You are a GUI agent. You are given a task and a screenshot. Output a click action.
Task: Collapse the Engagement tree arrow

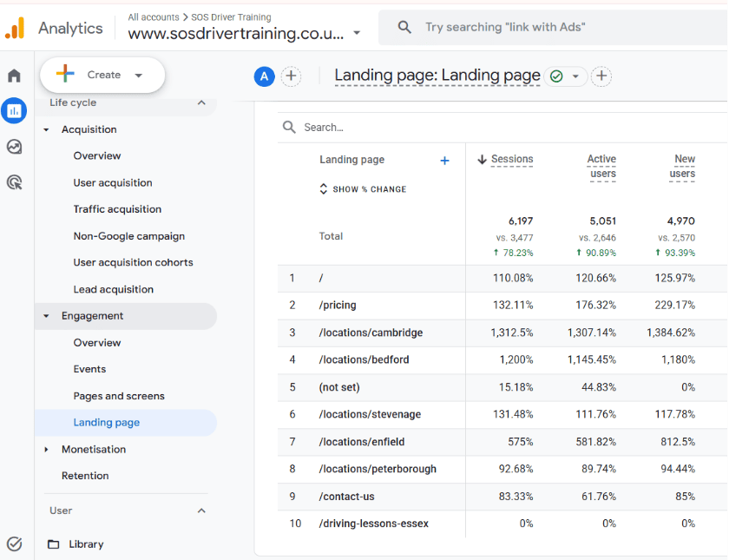46,316
